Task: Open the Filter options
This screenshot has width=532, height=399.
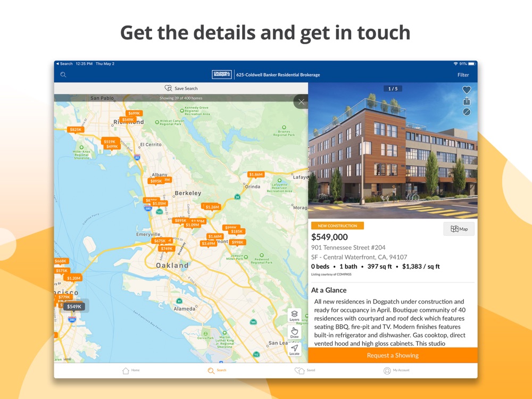Action: click(463, 74)
